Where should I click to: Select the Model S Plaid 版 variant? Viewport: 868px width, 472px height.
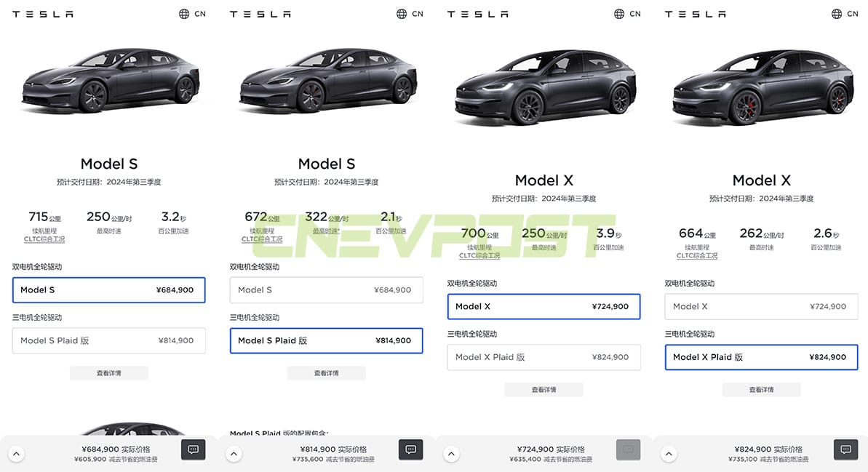click(x=326, y=340)
